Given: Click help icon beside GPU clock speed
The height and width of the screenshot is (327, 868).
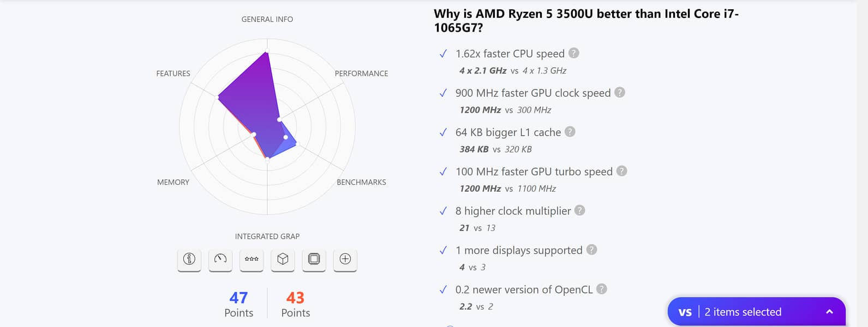Looking at the screenshot, I should click(620, 93).
